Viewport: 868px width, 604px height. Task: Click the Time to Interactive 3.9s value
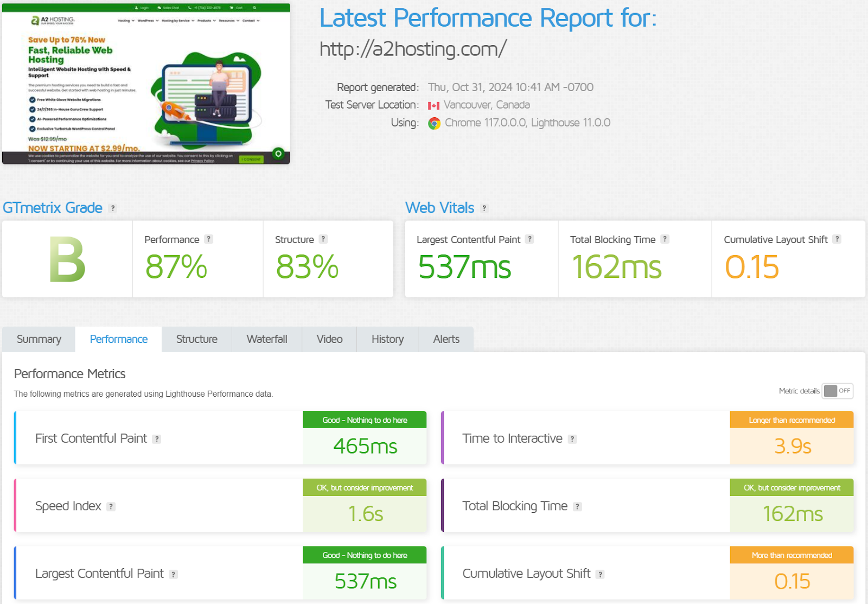[x=793, y=446]
